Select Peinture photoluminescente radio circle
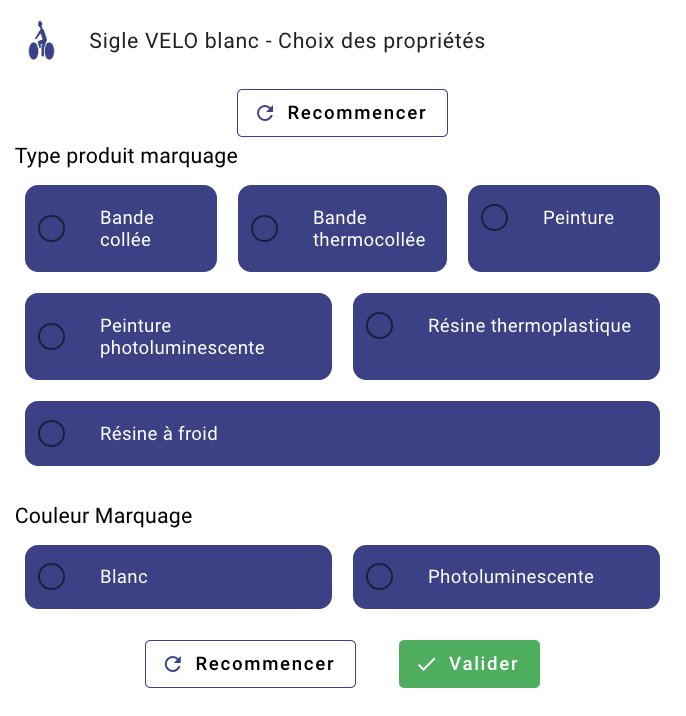This screenshot has height=716, width=686. 51,337
